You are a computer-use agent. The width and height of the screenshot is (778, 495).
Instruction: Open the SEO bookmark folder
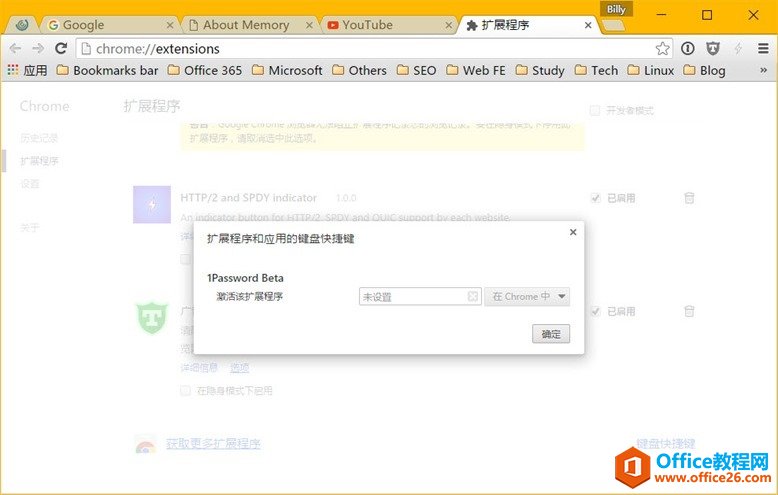416,70
